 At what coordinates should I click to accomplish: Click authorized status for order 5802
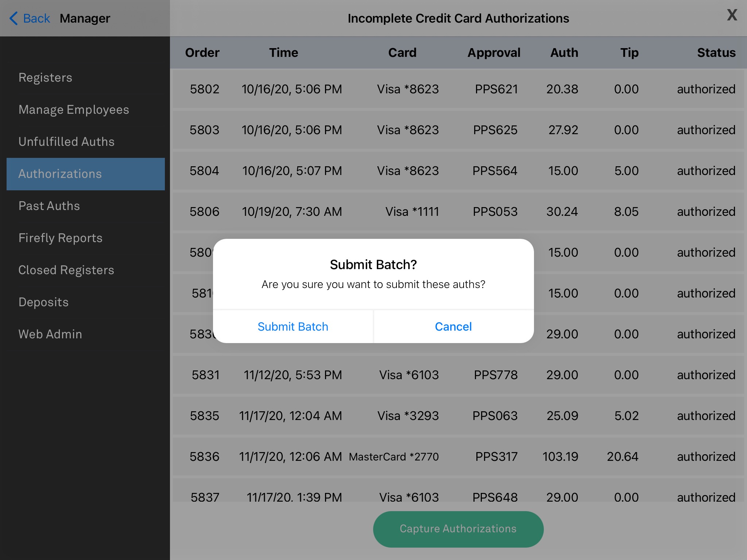tap(706, 89)
